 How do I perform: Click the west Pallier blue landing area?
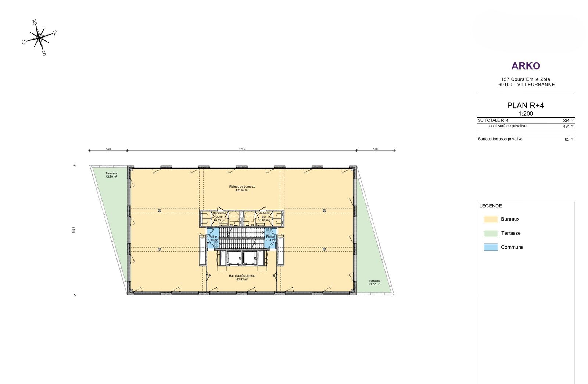click(x=212, y=238)
